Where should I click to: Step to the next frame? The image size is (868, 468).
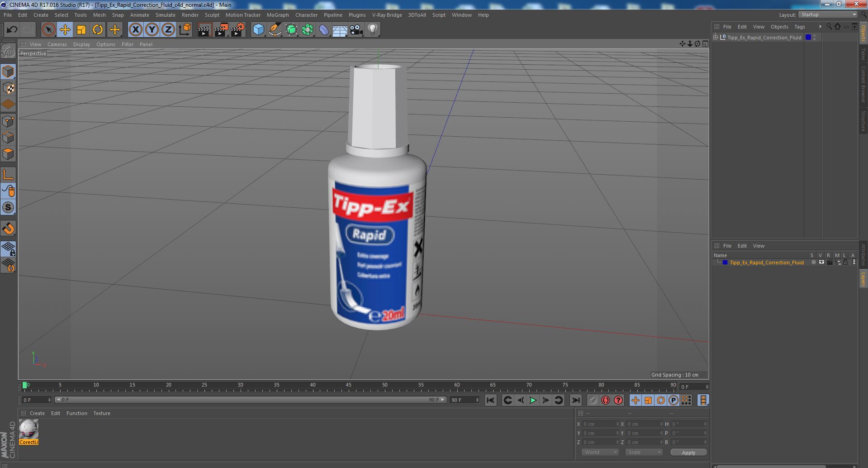pyautogui.click(x=545, y=400)
